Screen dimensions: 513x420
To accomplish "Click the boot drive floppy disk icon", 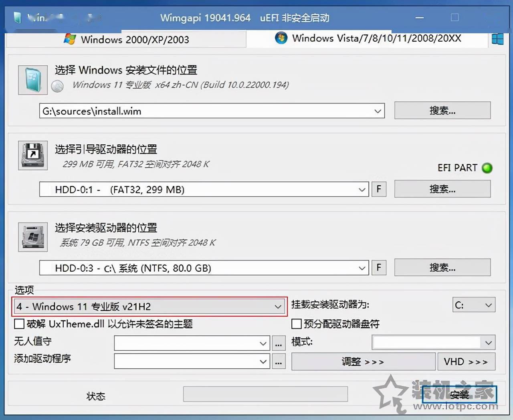I will coord(33,155).
